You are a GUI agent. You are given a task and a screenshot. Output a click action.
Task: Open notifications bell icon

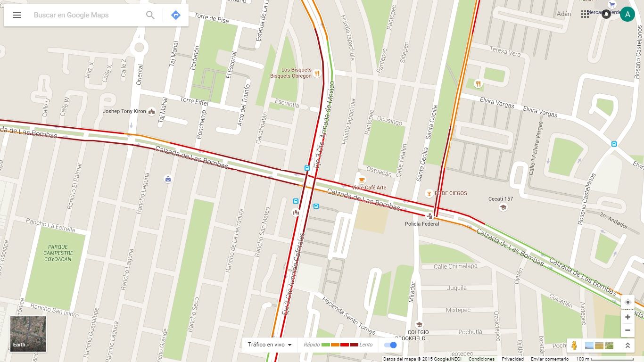point(606,14)
